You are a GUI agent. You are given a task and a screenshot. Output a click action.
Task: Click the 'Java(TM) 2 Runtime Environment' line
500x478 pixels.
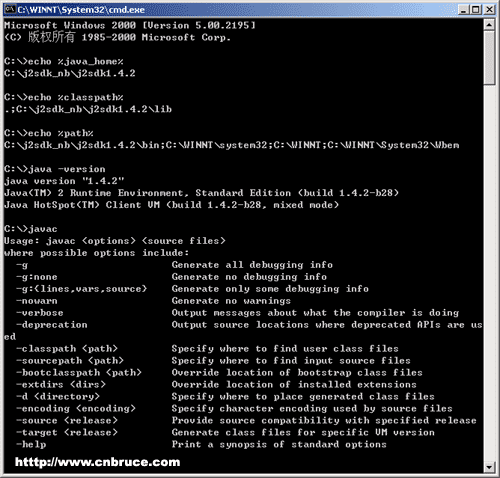pyautogui.click(x=201, y=193)
